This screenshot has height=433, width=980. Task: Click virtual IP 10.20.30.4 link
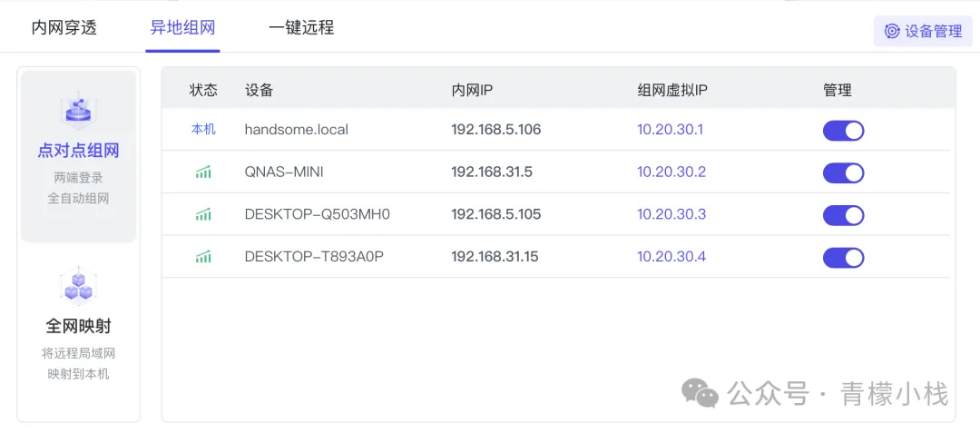click(x=671, y=258)
